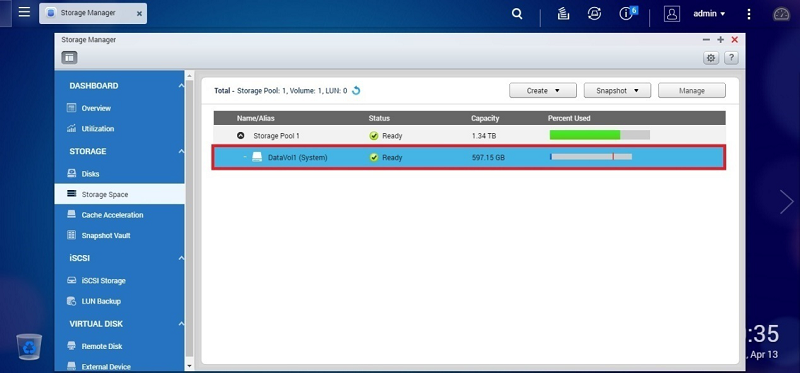The image size is (800, 373).
Task: Collapse the DASHBOARD section
Action: pos(181,86)
